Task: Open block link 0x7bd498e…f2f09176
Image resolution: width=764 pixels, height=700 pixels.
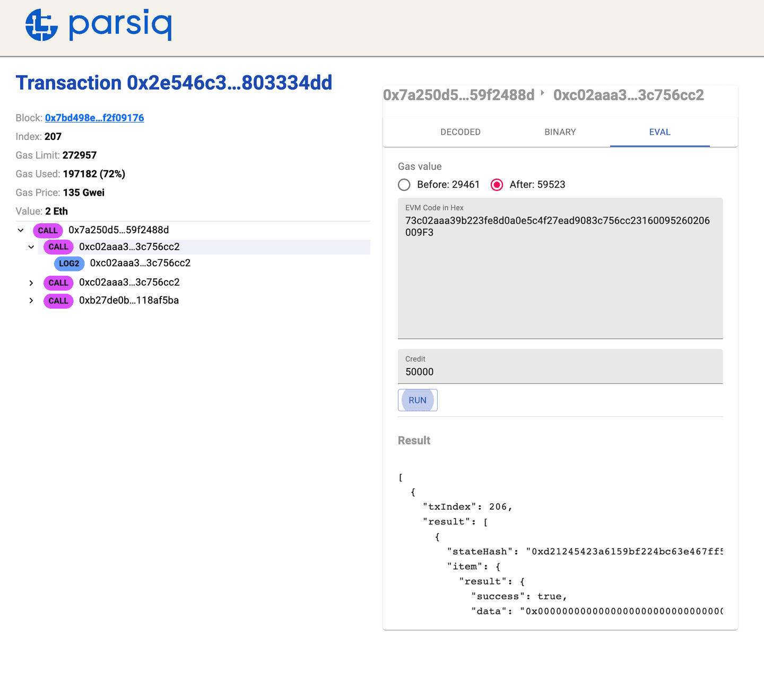Action: click(94, 118)
